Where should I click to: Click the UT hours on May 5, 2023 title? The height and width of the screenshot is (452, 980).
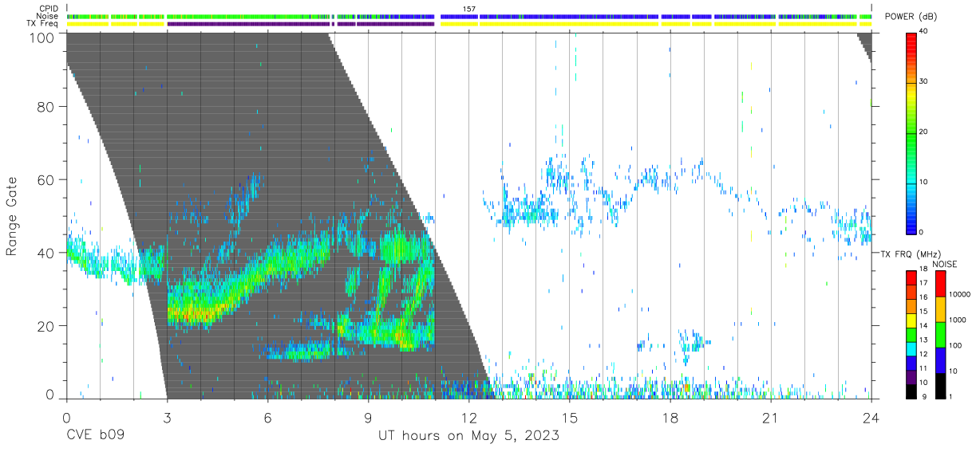point(468,436)
